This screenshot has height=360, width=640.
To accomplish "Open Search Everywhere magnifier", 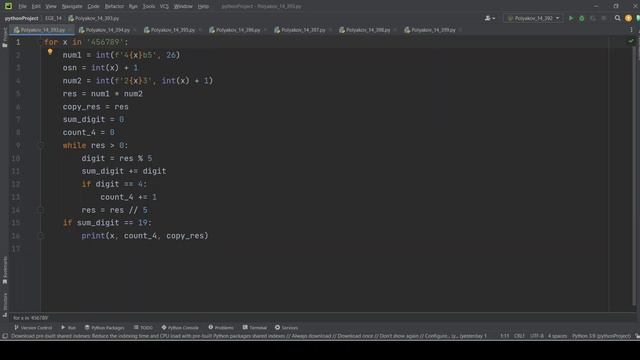I will (618, 18).
